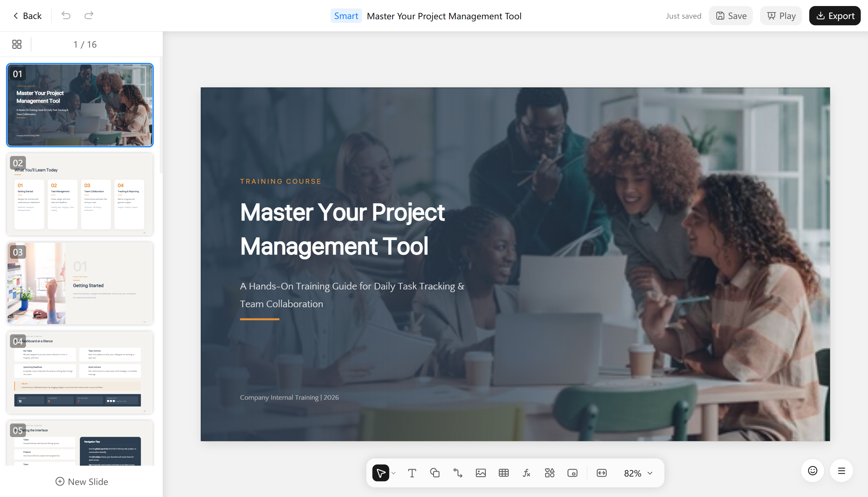Select slide 01 title thumbnail

coord(80,105)
